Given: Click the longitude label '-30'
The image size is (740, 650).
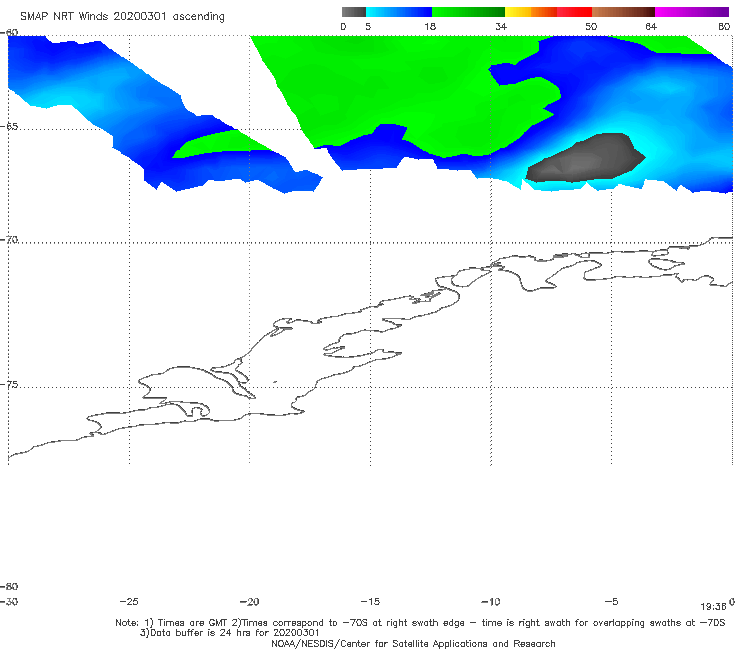Looking at the screenshot, I should click(x=9, y=601).
